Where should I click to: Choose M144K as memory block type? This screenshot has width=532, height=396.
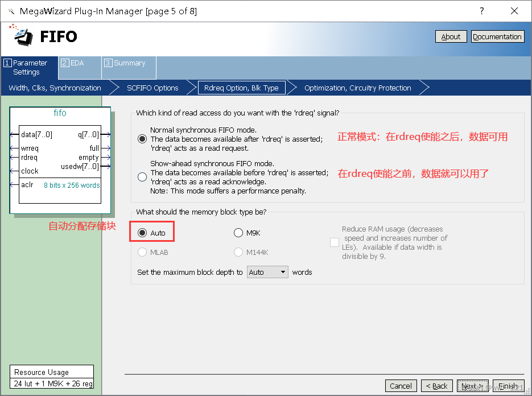(238, 252)
